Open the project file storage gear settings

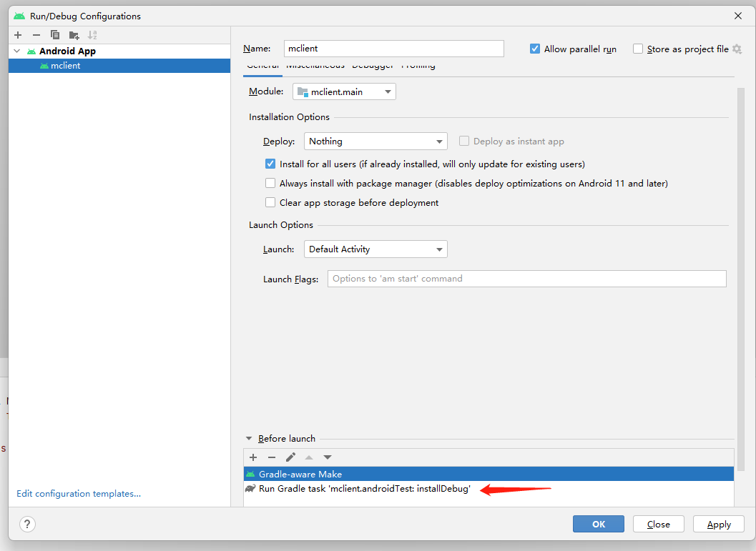[x=737, y=49]
